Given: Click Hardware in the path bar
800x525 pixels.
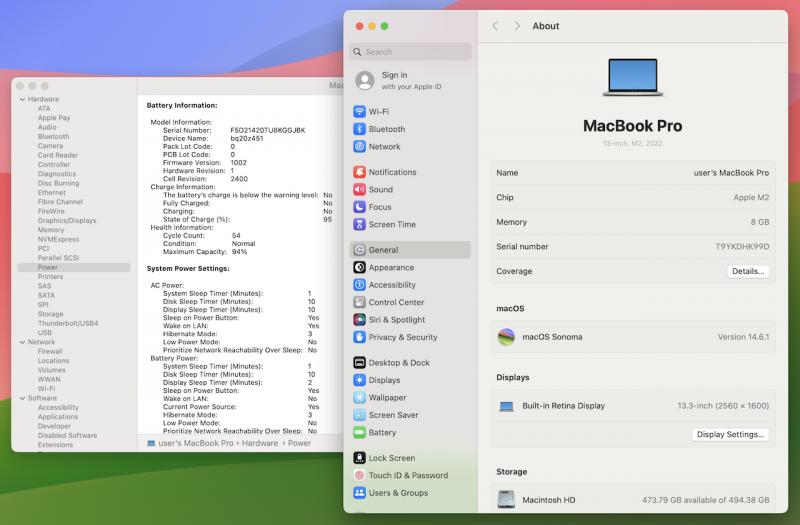Looking at the screenshot, I should pos(260,443).
